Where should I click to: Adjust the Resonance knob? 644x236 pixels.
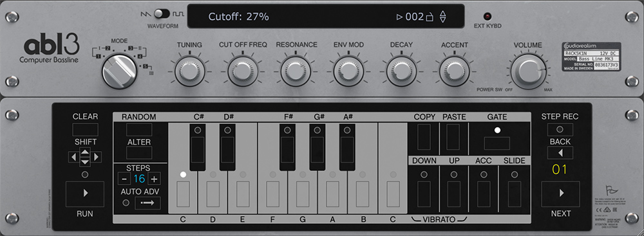(296, 71)
